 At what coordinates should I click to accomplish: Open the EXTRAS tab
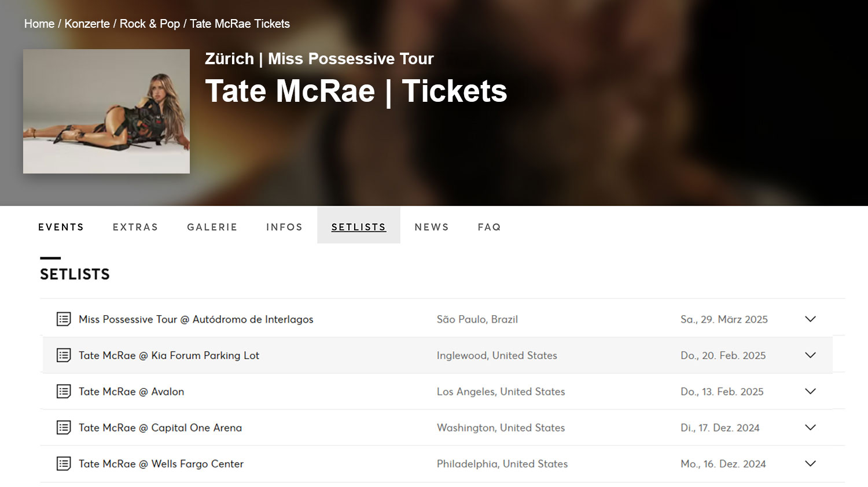(135, 227)
